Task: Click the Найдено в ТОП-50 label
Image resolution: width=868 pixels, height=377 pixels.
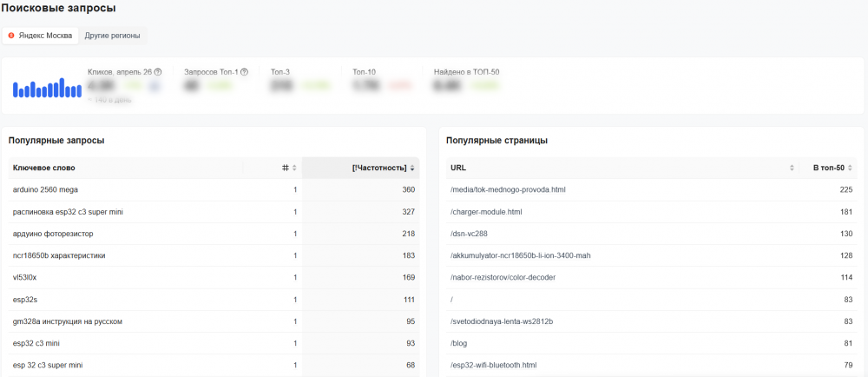Action: click(x=467, y=72)
